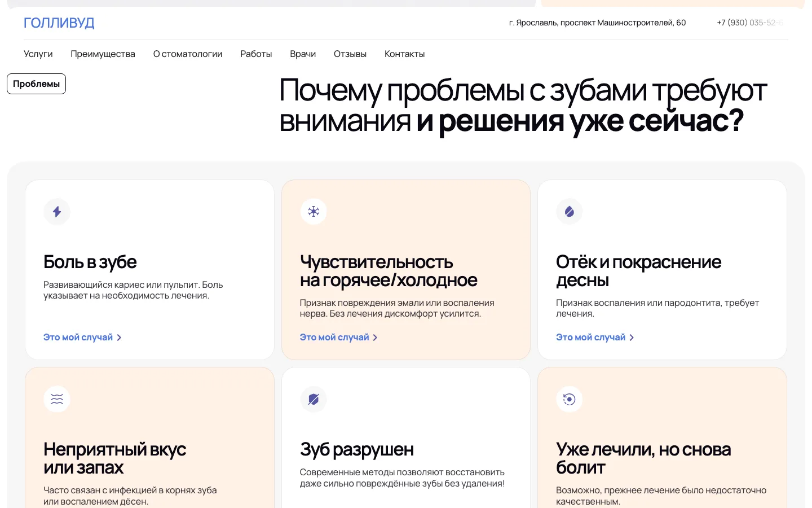Click the Проблемы tag button
Image resolution: width=812 pixels, height=508 pixels.
[x=37, y=84]
